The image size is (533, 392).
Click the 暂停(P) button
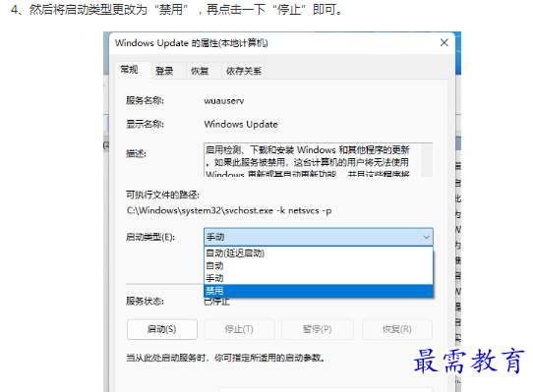coord(318,329)
